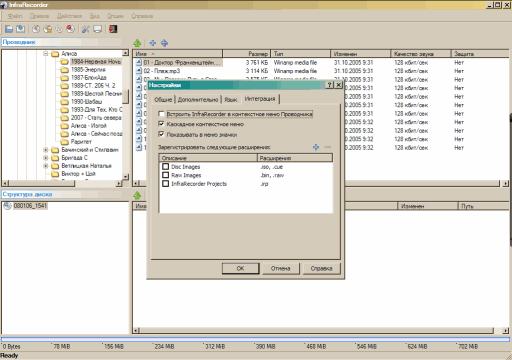Check the Disc Images extension box
The height and width of the screenshot is (360, 512).
[x=166, y=166]
